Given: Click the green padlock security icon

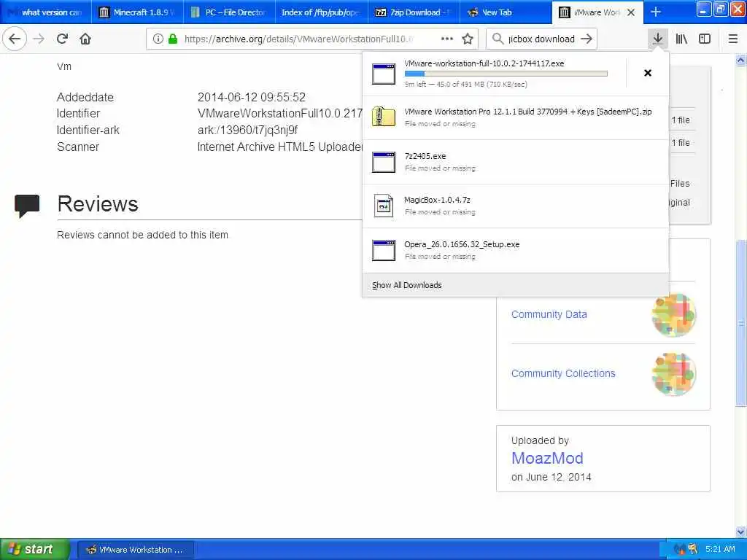Looking at the screenshot, I should tap(173, 39).
